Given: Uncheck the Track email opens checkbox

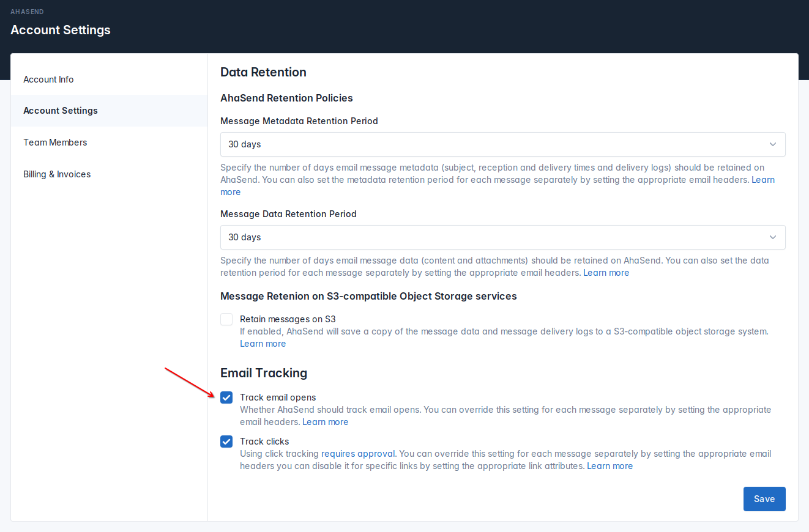Looking at the screenshot, I should tap(226, 397).
